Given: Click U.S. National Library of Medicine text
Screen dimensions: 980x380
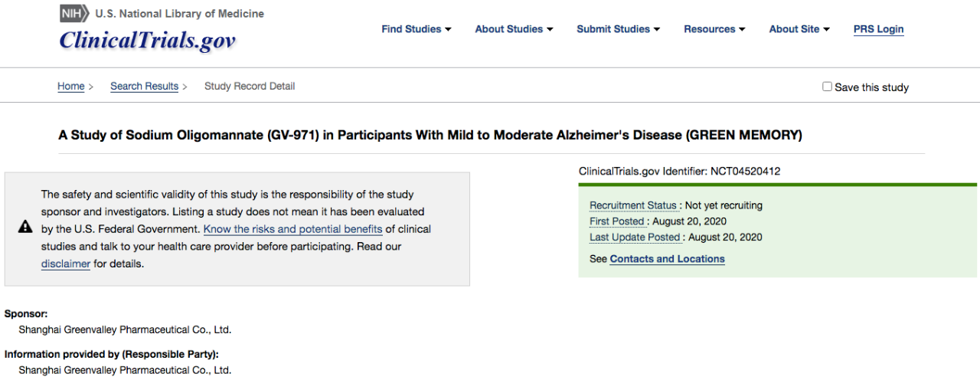Looking at the screenshot, I should 180,14.
